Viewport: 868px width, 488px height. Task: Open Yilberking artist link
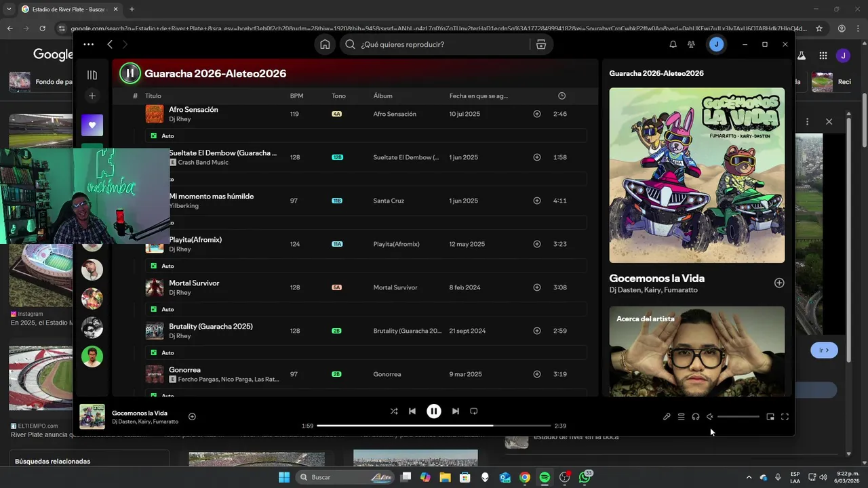tap(184, 205)
